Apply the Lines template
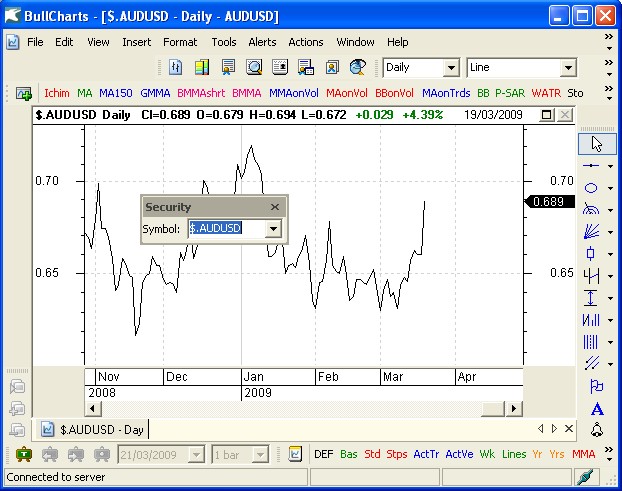Image resolution: width=622 pixels, height=491 pixels. pos(514,454)
